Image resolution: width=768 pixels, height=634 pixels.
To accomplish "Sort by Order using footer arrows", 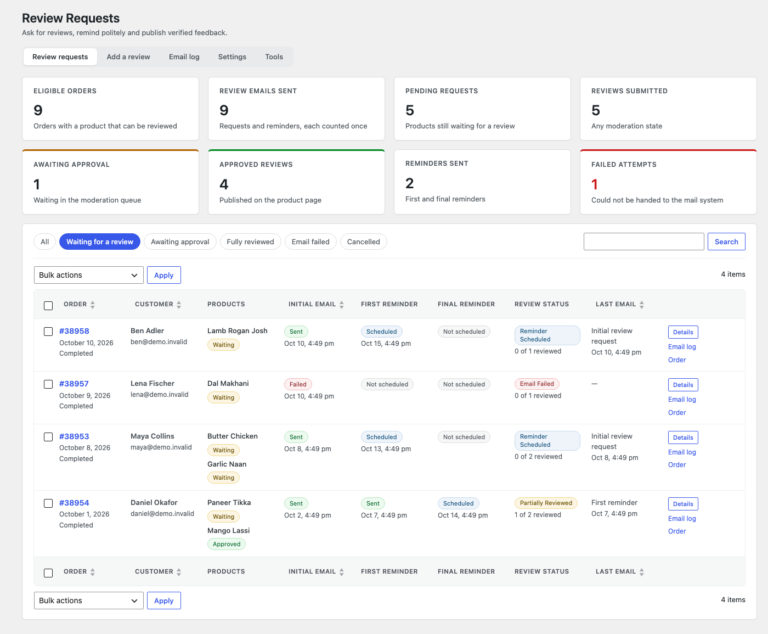I will pyautogui.click(x=93, y=572).
